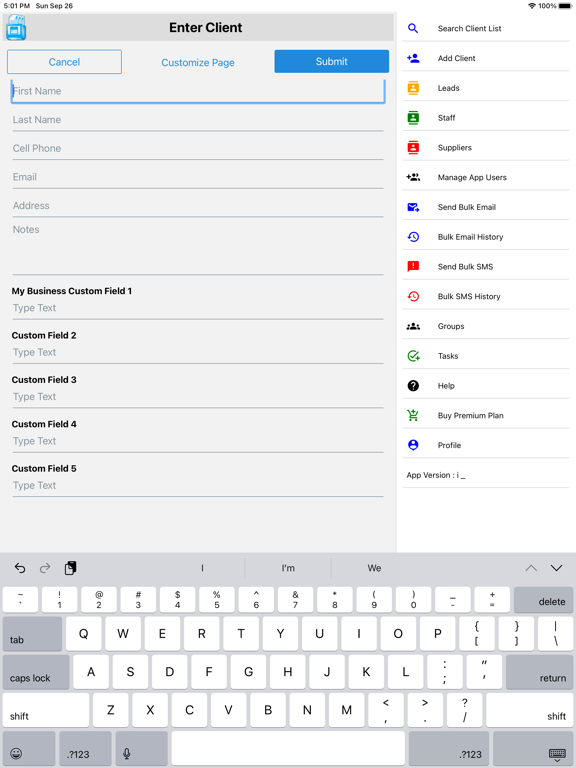Click the Customize Page link
The width and height of the screenshot is (576, 768).
[x=198, y=63]
